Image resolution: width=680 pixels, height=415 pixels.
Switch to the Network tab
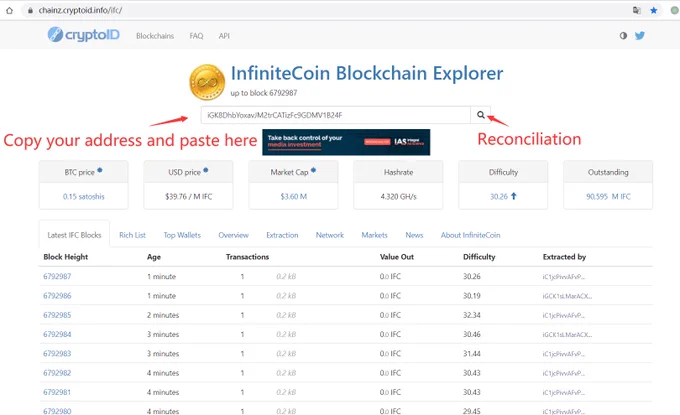click(330, 235)
